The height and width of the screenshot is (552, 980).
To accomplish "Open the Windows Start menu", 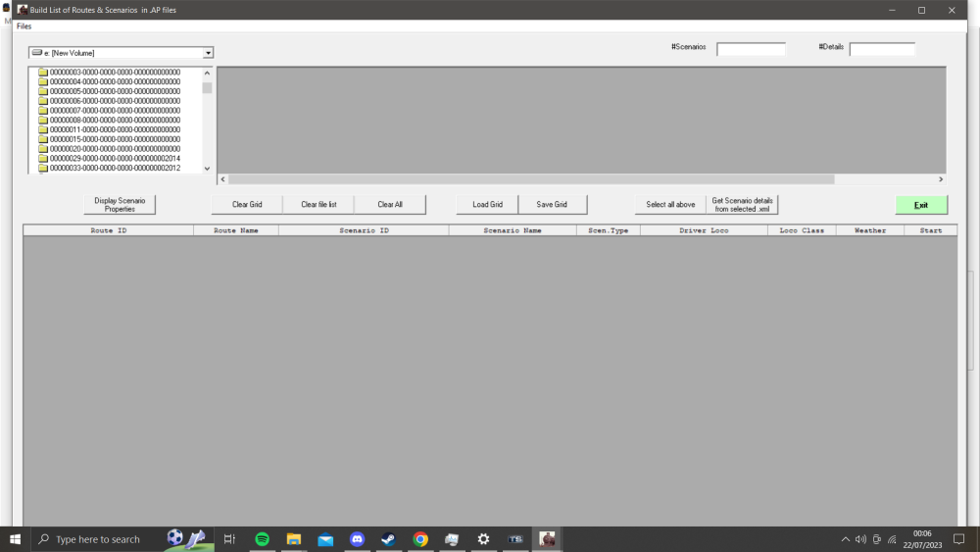I will (x=15, y=539).
